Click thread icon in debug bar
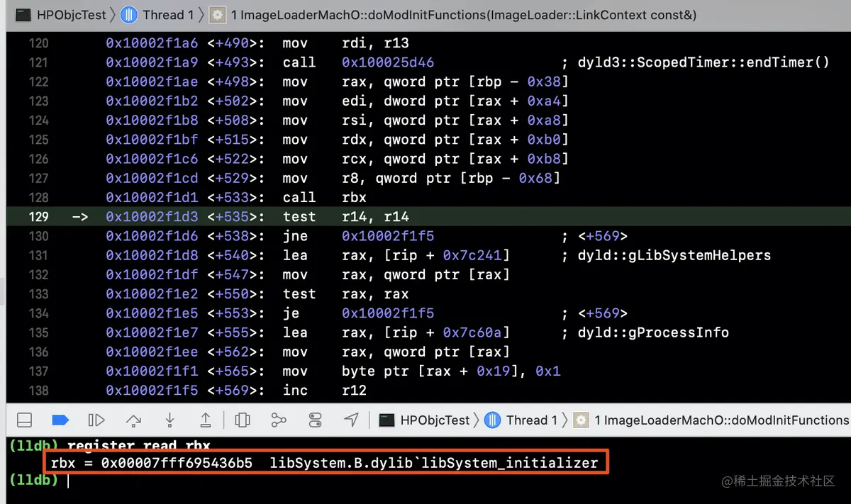 [493, 420]
